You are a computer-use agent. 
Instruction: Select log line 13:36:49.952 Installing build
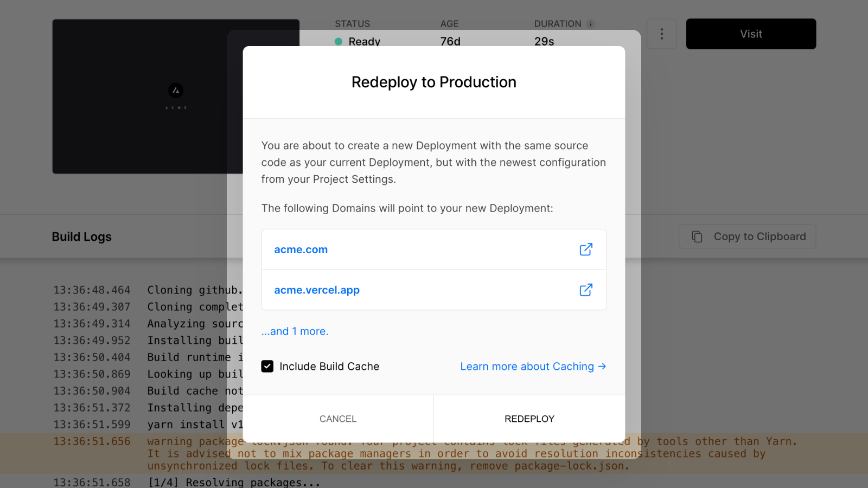coord(148,341)
